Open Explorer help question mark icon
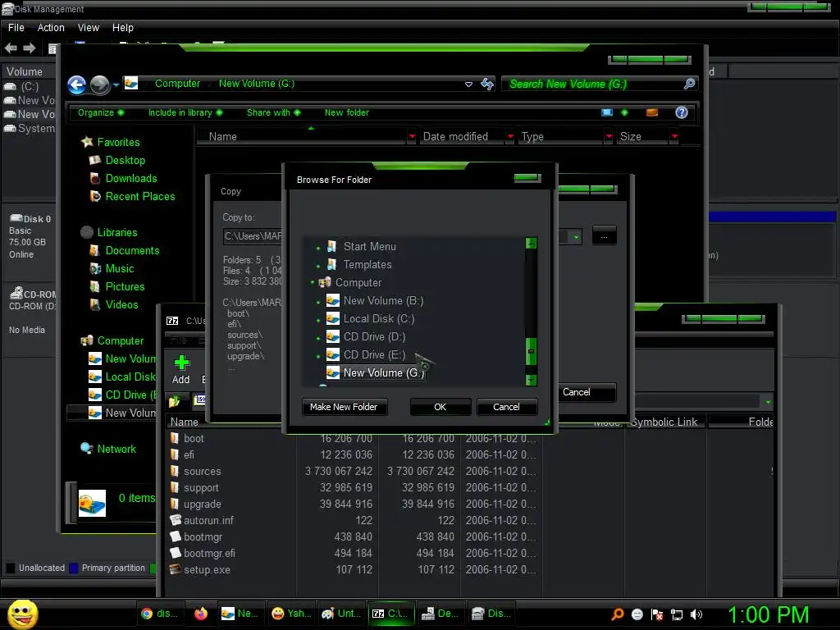This screenshot has width=840, height=630. [x=682, y=112]
